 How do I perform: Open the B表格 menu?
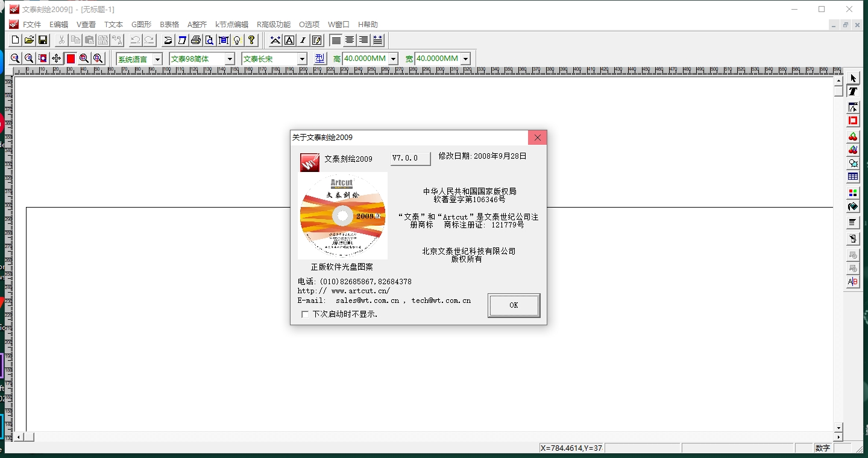point(169,25)
